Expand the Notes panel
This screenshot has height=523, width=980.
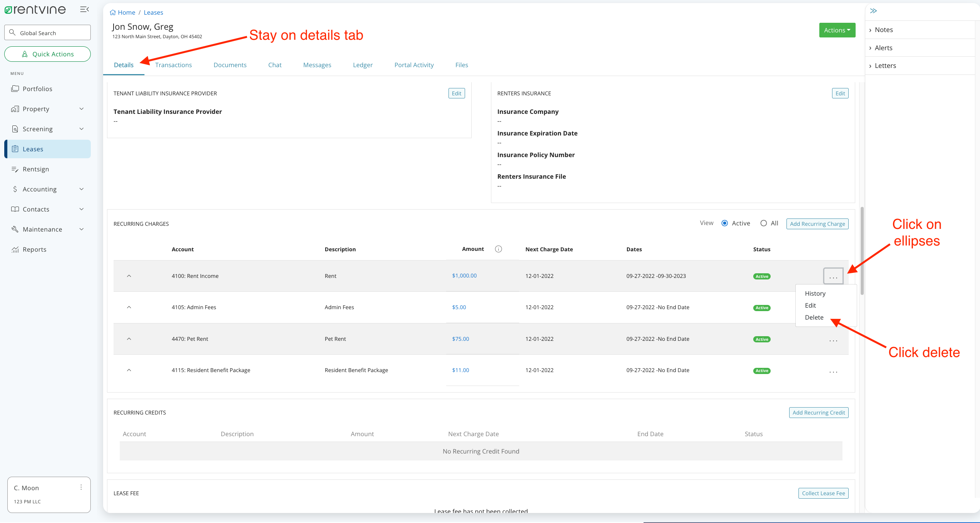883,29
